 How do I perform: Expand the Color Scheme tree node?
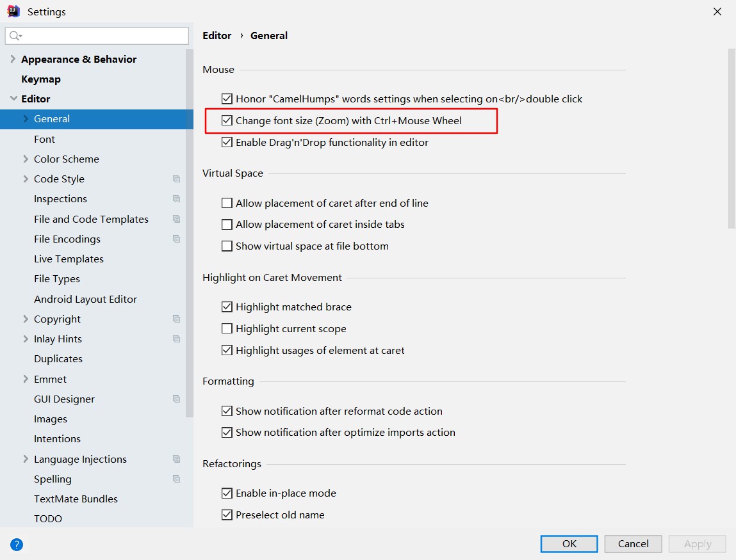[26, 159]
